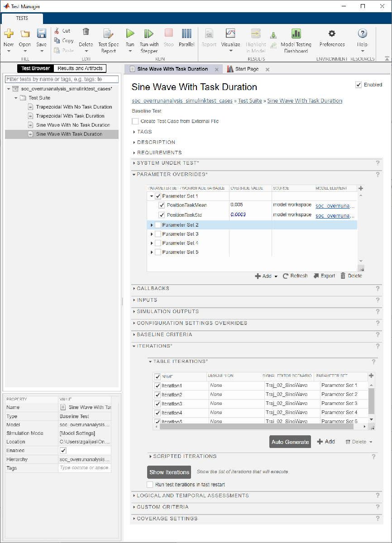Uncheck the PositionTaskMean override

(162, 205)
